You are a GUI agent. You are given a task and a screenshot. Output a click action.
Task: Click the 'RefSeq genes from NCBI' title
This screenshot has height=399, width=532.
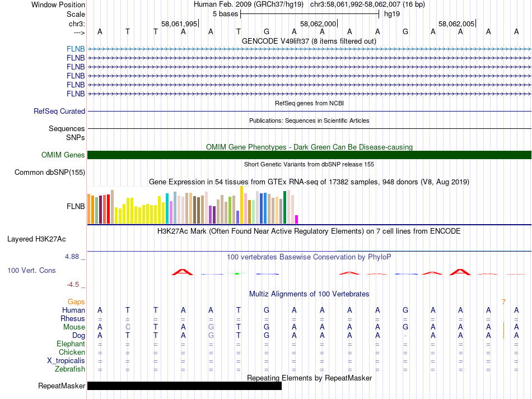309,103
